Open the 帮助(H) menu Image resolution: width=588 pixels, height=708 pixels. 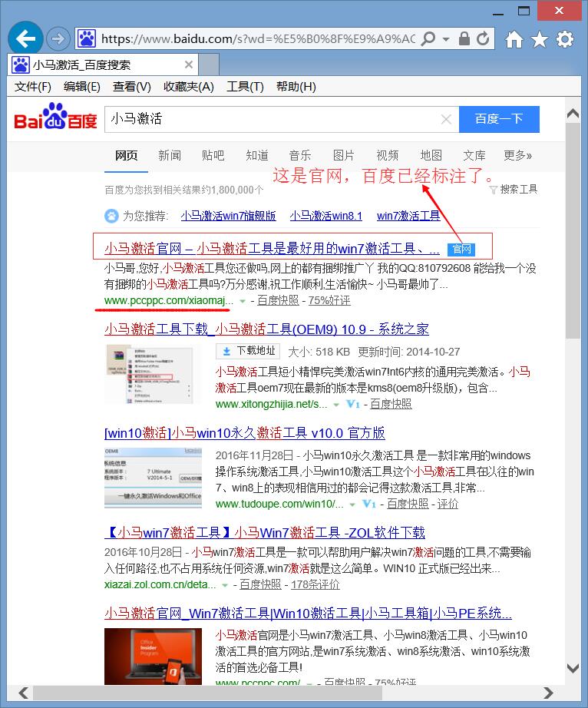pyautogui.click(x=296, y=86)
